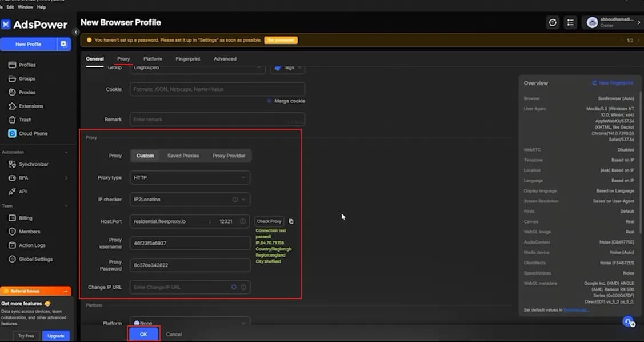Open the Tags dropdown
Image resolution: width=644 pixels, height=342 pixels.
coord(287,68)
